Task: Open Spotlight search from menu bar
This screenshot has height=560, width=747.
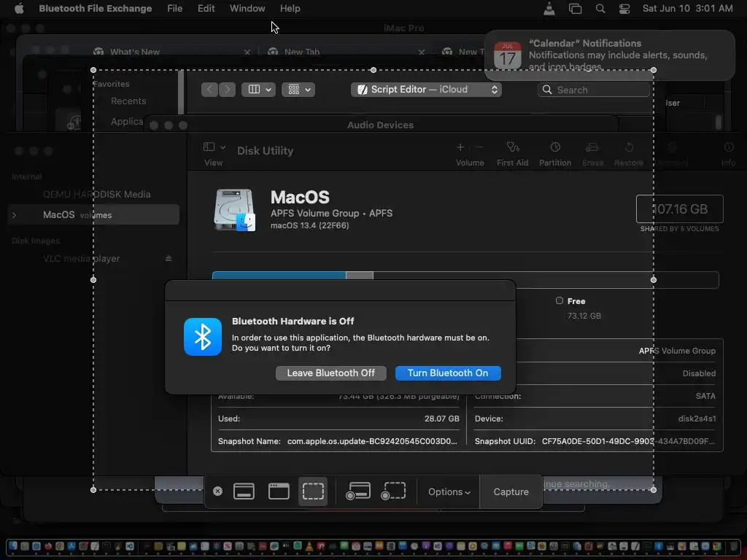Action: [x=600, y=9]
